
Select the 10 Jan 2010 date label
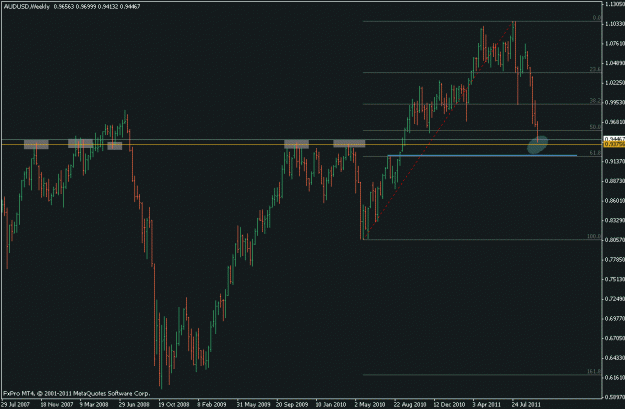331,404
